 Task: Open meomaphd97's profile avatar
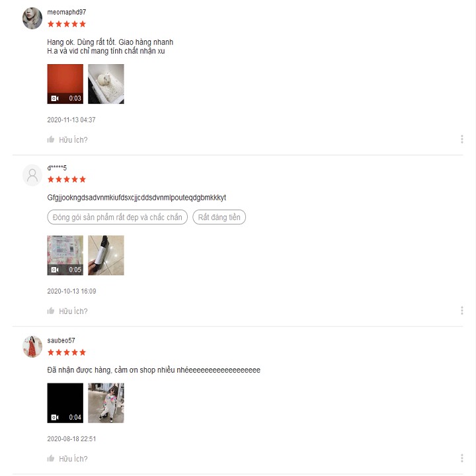click(32, 19)
